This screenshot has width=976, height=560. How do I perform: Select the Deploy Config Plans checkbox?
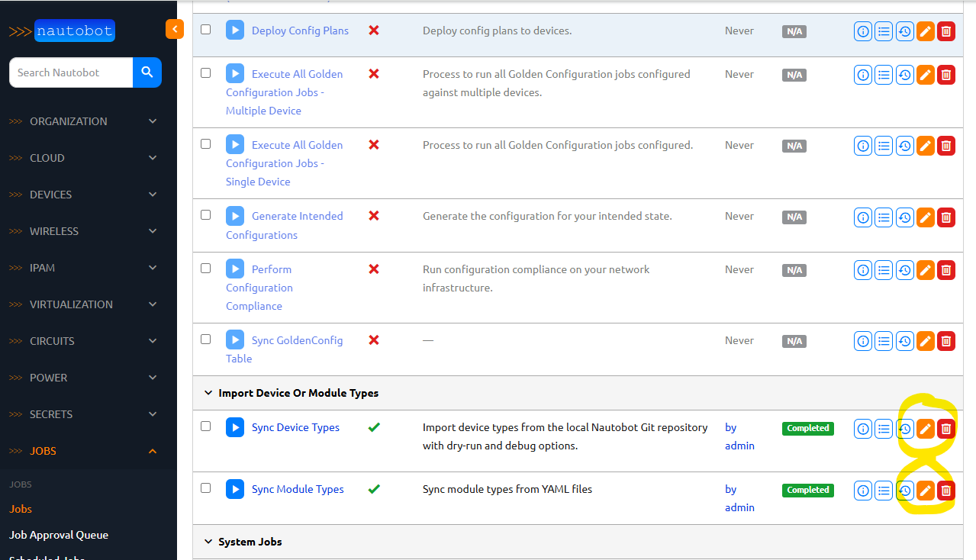205,30
